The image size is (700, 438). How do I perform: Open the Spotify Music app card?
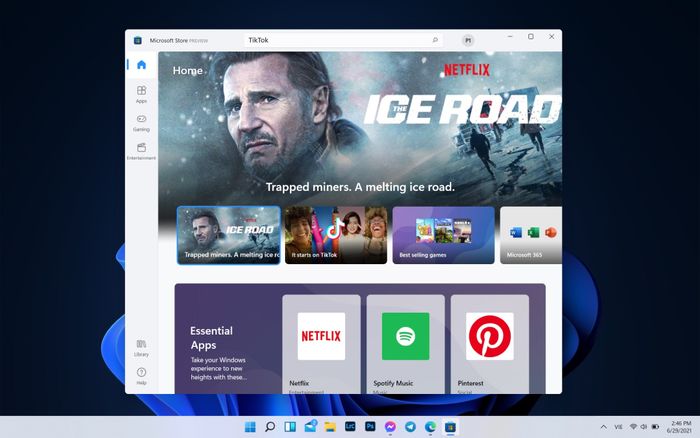click(x=406, y=344)
